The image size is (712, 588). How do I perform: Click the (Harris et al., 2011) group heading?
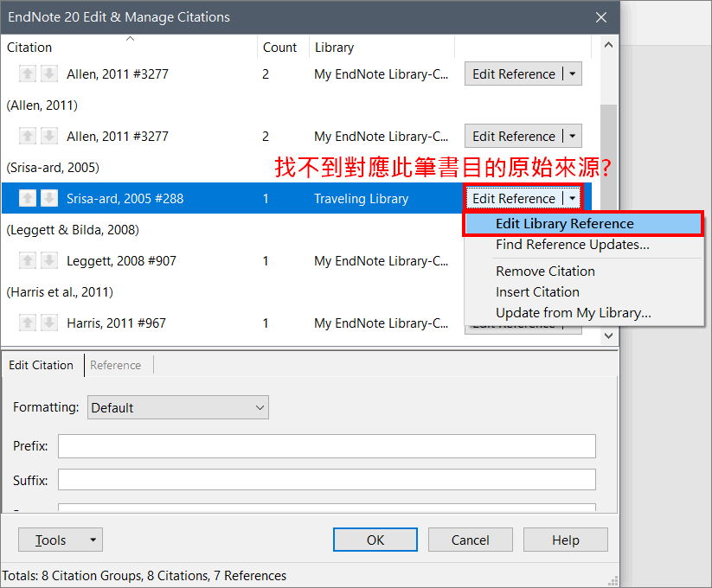click(60, 292)
